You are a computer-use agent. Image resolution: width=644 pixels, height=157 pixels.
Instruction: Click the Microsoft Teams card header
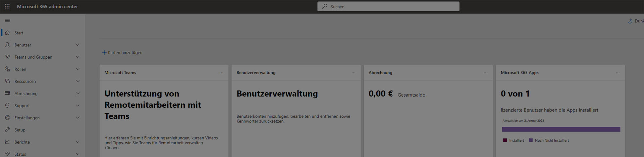tap(164, 72)
